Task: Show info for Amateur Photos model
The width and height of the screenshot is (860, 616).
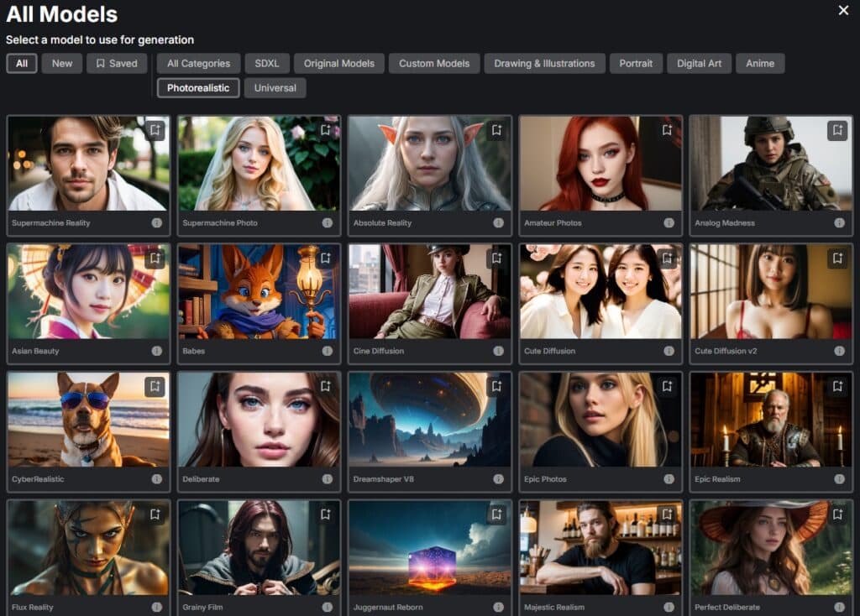Action: click(669, 223)
